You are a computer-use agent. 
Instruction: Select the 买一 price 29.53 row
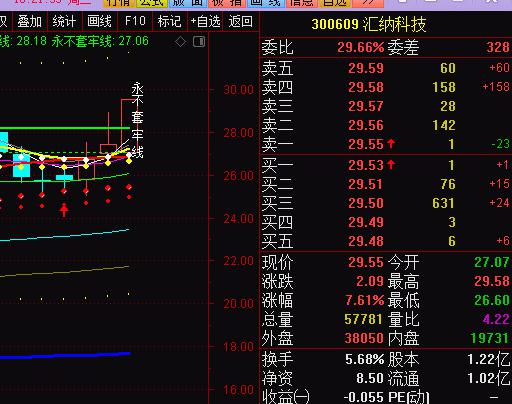tap(386, 165)
